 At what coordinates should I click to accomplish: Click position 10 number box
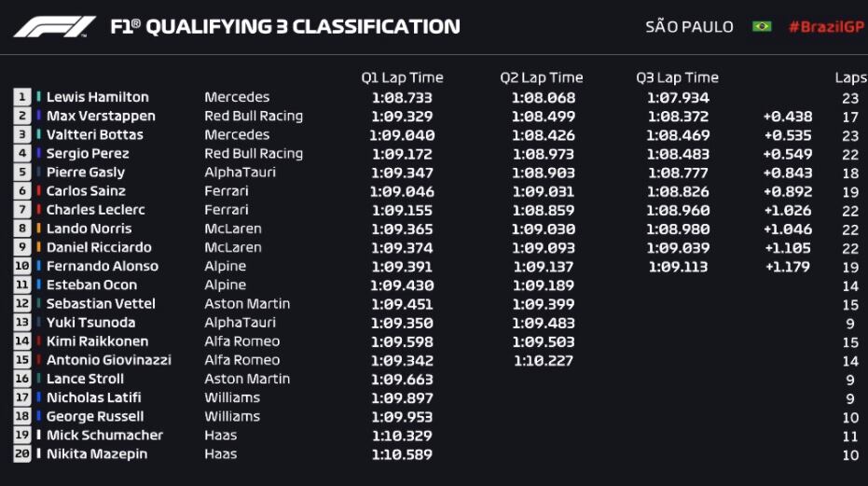(x=22, y=266)
